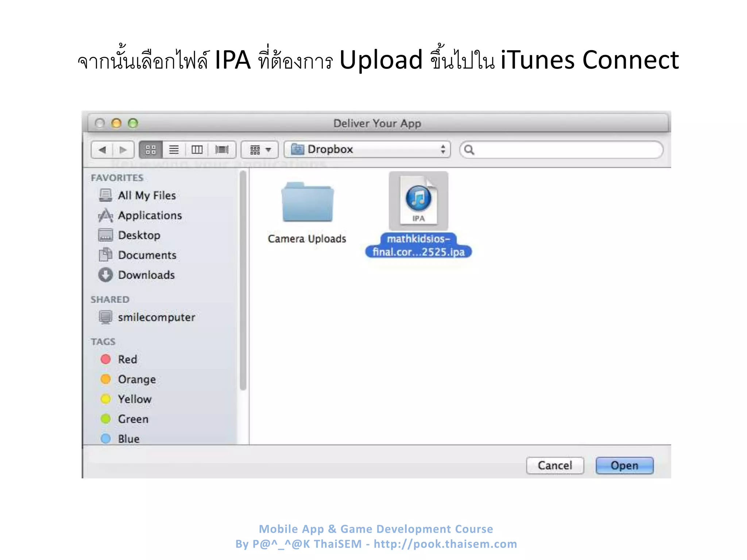The image size is (747, 560).
Task: Zoom the dialog with green button
Action: pyautogui.click(x=133, y=123)
